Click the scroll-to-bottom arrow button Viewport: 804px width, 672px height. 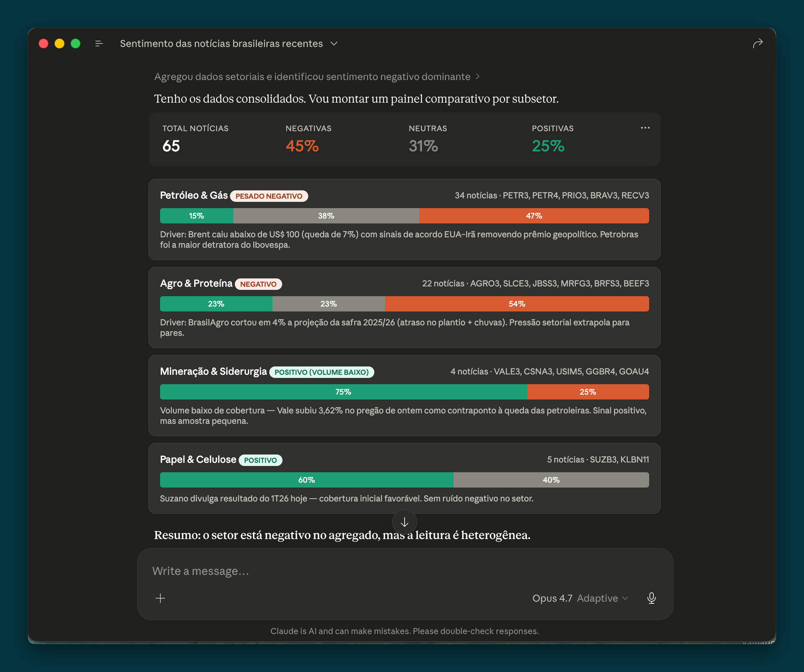tap(404, 522)
